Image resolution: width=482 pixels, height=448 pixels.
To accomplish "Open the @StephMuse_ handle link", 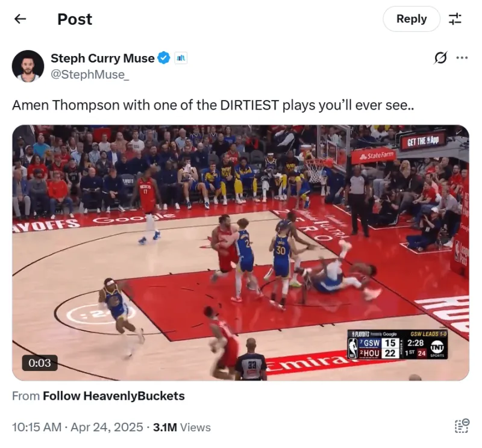I will [x=90, y=74].
